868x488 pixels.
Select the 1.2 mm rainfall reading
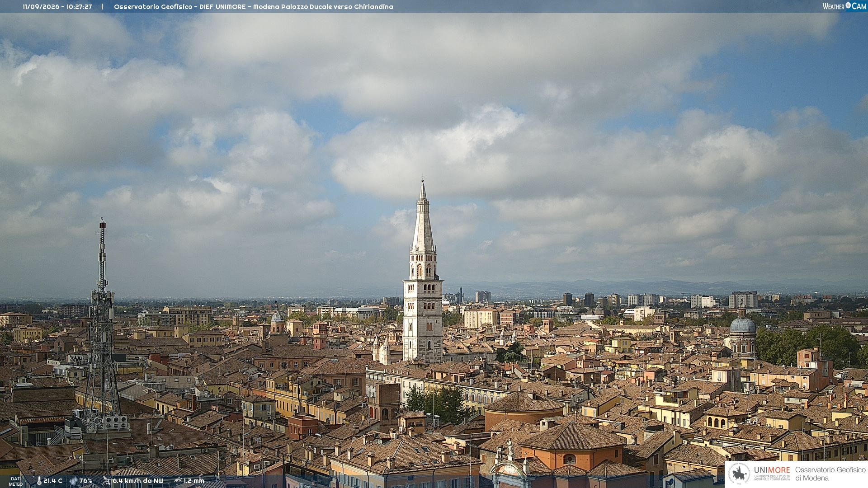(193, 481)
